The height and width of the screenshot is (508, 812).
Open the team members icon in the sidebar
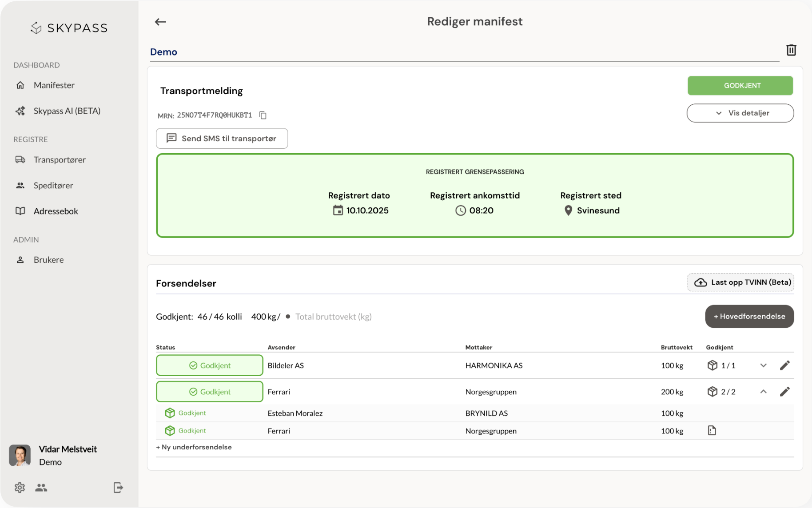(x=41, y=488)
